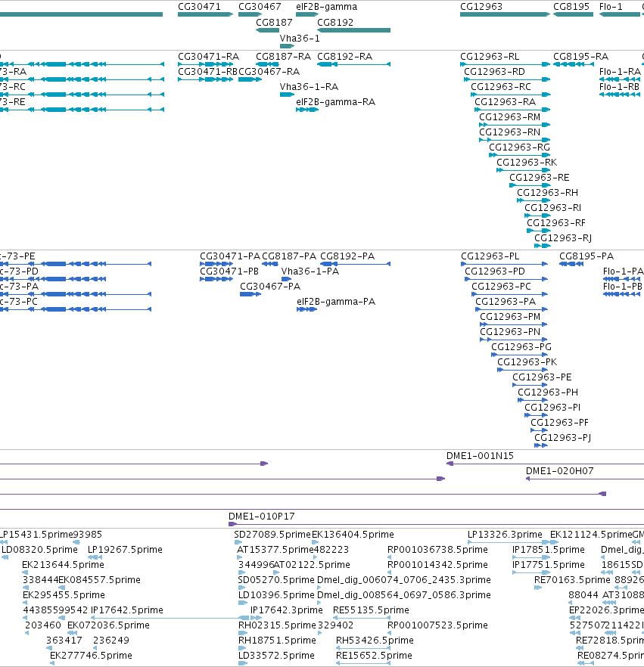Screen dimensions: 644x667
Task: Open EST RH53426.5prime
Action: pos(375,641)
